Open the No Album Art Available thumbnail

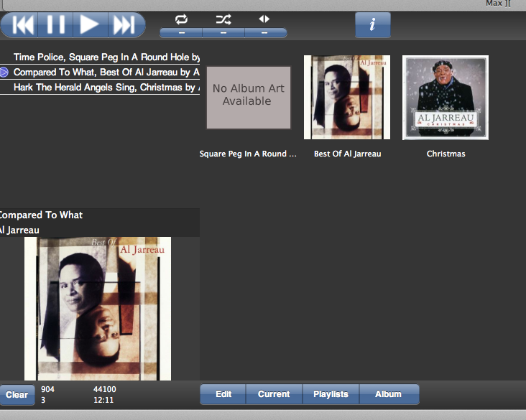pos(248,97)
